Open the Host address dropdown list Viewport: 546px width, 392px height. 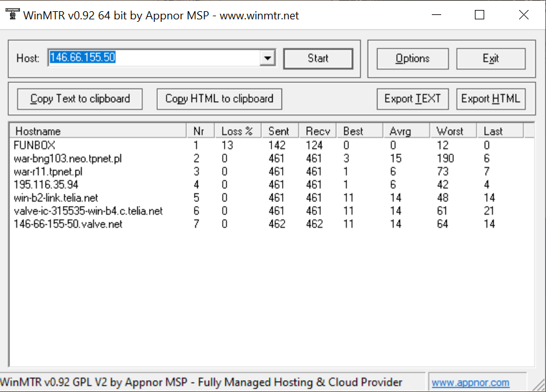click(x=268, y=58)
